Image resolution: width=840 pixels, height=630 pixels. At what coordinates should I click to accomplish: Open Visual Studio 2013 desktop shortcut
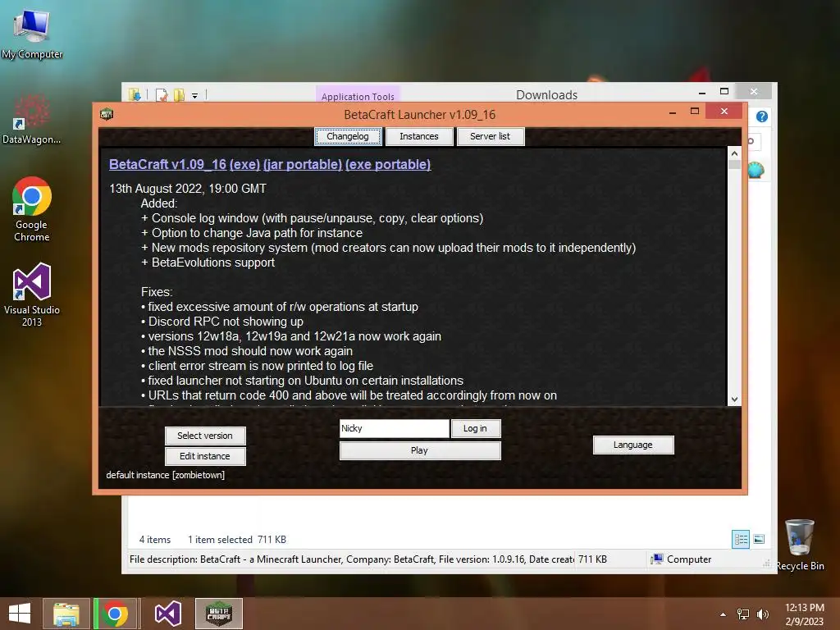(32, 294)
